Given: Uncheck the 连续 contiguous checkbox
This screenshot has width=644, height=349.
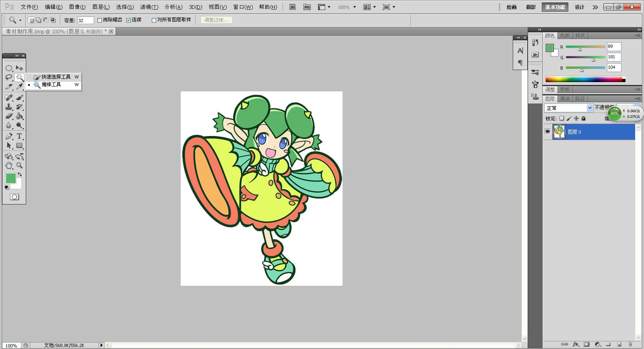Looking at the screenshot, I should point(129,20).
